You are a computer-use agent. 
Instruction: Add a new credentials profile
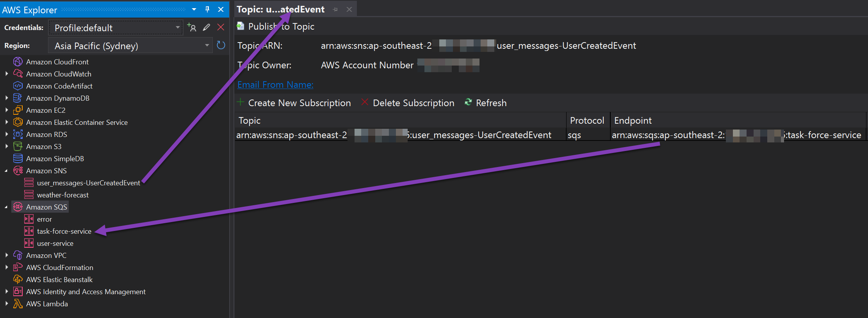191,27
